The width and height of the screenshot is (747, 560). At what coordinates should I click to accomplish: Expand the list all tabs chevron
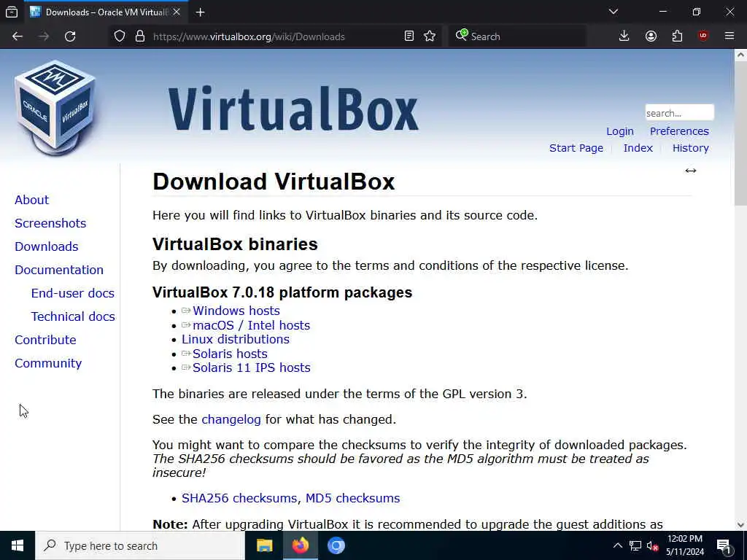[x=614, y=12]
